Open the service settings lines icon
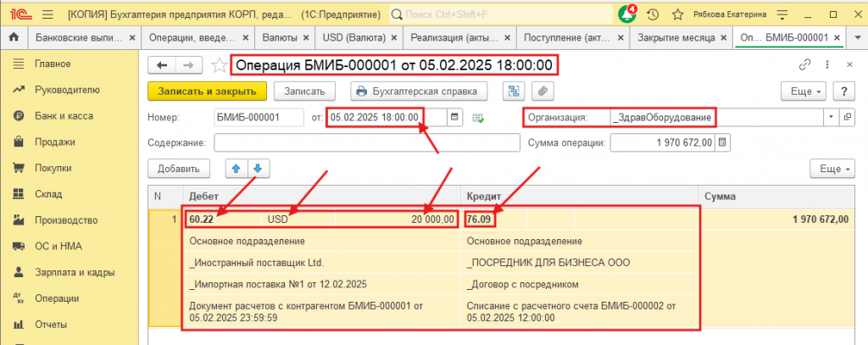 coord(782,14)
